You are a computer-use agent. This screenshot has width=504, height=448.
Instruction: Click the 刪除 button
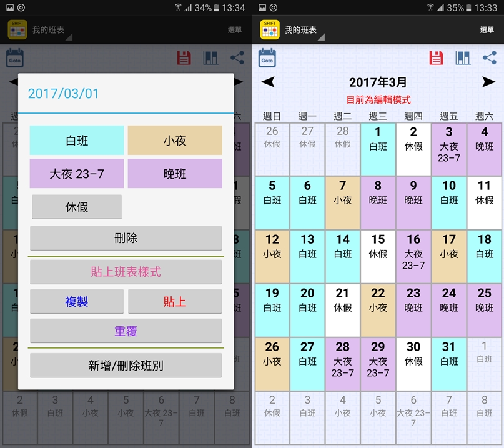pos(126,238)
